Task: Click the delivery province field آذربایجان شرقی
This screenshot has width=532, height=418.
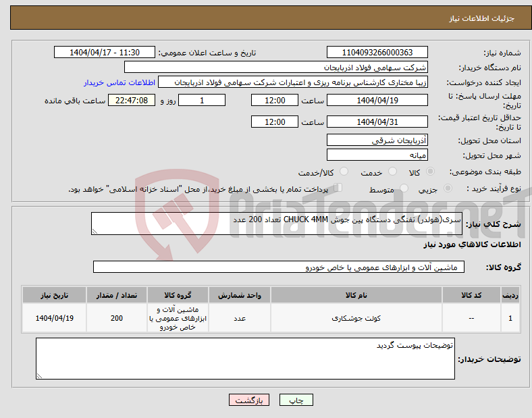Action: [377, 140]
